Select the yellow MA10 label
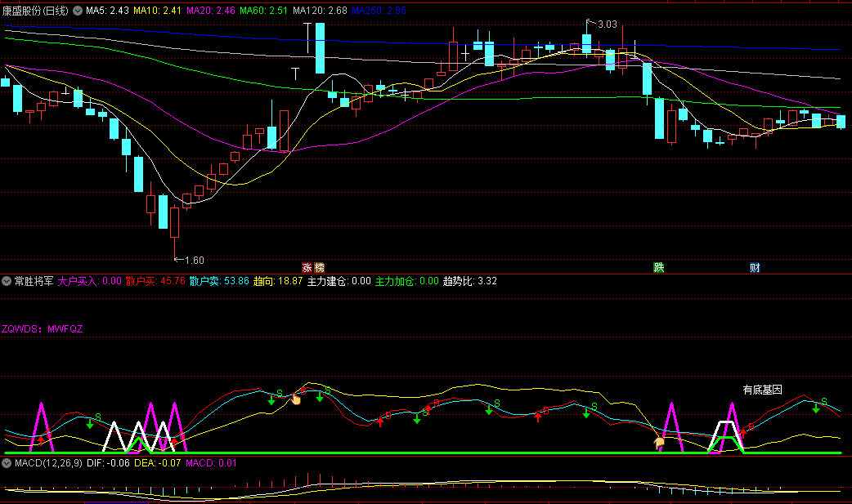This screenshot has height=504, width=852. (x=158, y=11)
